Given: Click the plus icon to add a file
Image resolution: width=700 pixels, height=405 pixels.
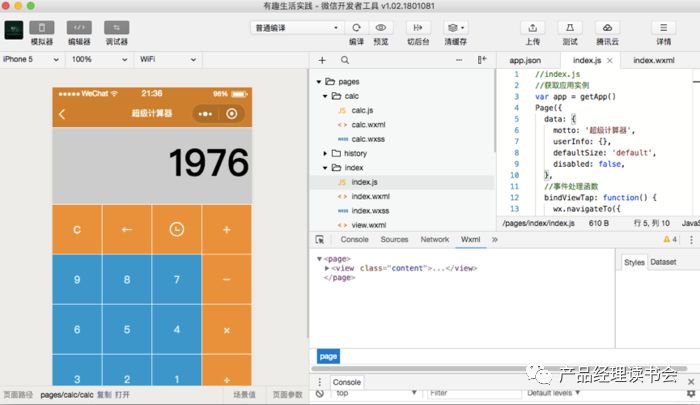Looking at the screenshot, I should tap(322, 60).
